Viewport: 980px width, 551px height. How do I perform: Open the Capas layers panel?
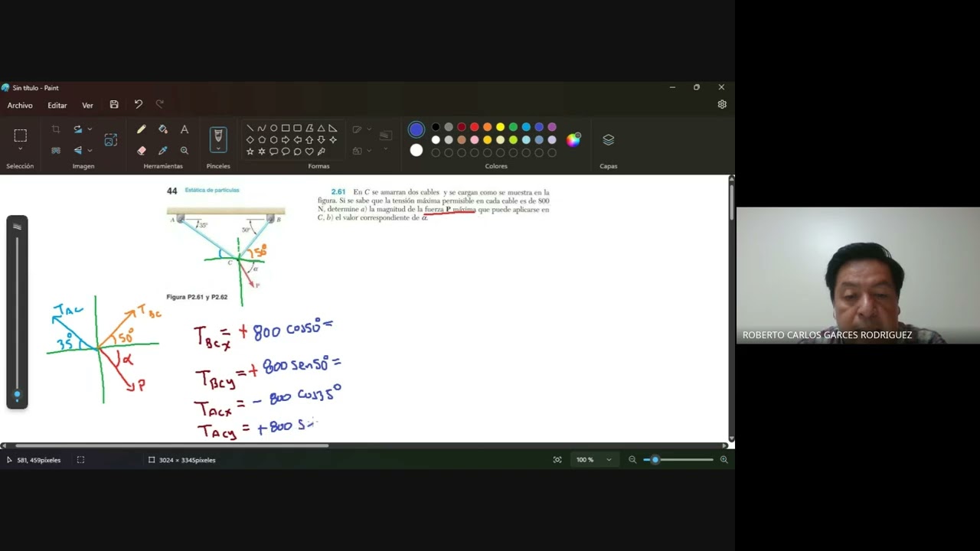[609, 139]
